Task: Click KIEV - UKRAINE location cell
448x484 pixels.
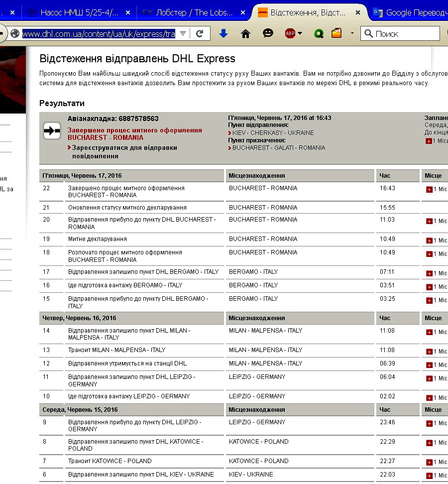Action: [251, 474]
